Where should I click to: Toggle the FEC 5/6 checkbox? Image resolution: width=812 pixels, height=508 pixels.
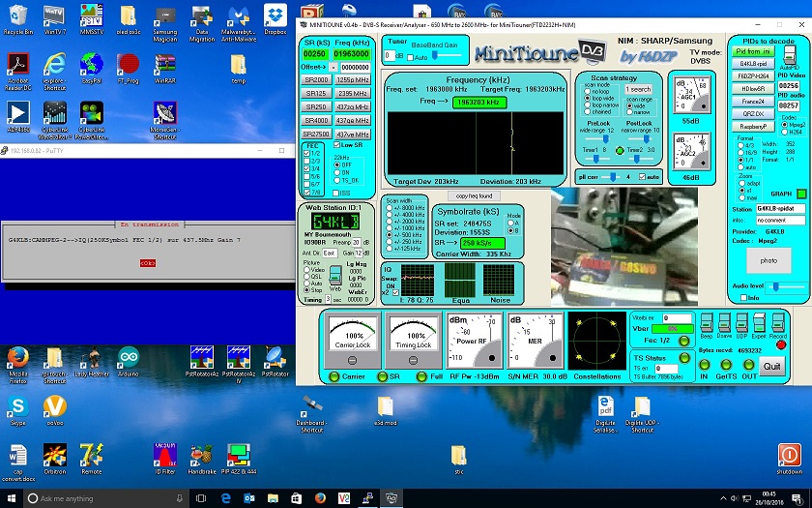[306, 177]
